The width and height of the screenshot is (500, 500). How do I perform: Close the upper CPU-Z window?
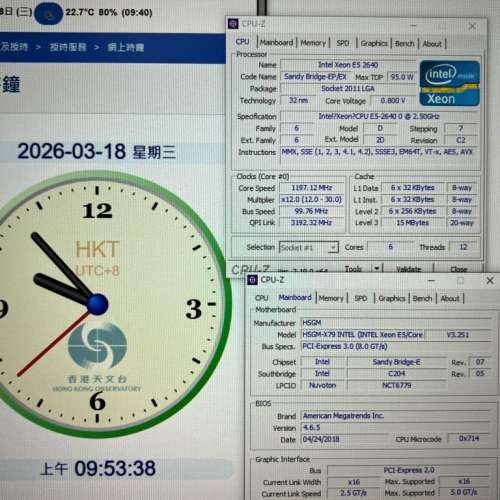[x=472, y=26]
